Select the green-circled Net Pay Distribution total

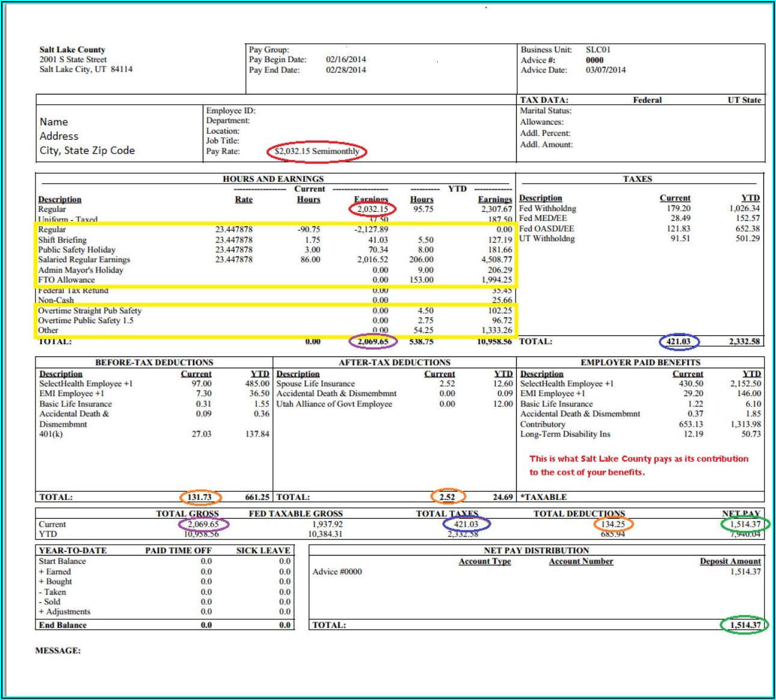745,625
